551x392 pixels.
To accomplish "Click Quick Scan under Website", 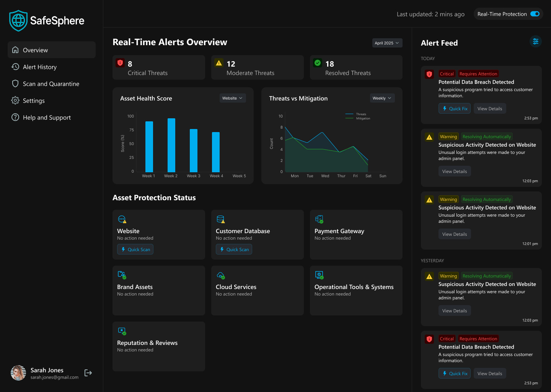I will 135,250.
